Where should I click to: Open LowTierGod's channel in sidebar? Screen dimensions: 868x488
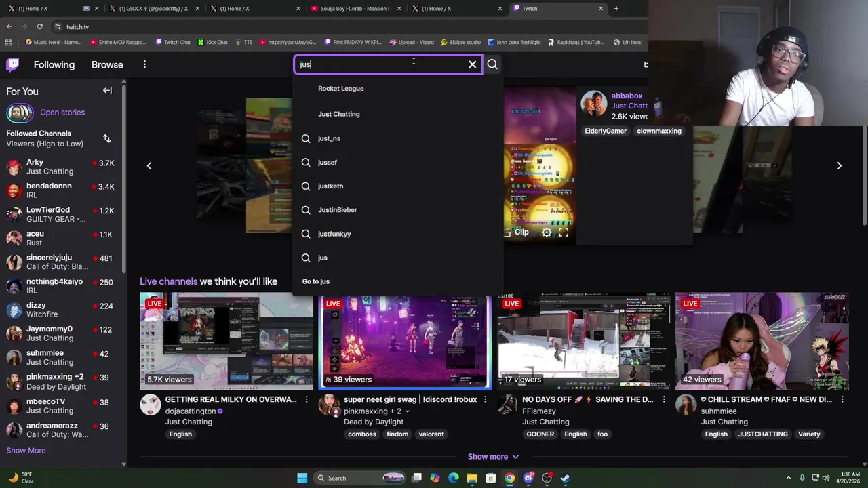pyautogui.click(x=61, y=214)
